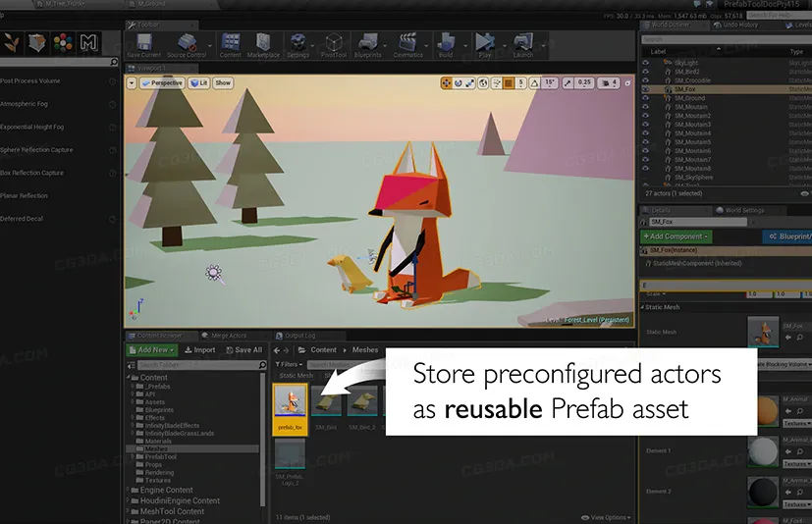Switch to the Undo History tab
The height and width of the screenshot is (524, 812).
(735, 25)
